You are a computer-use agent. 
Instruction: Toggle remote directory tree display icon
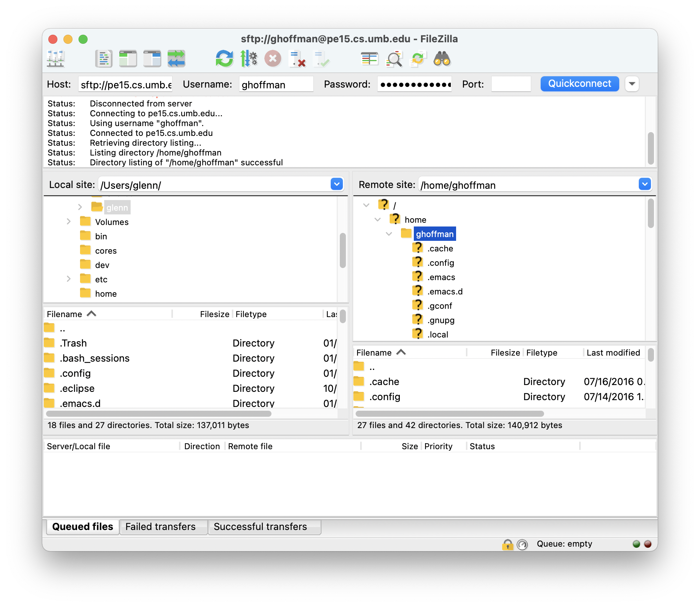pos(152,59)
